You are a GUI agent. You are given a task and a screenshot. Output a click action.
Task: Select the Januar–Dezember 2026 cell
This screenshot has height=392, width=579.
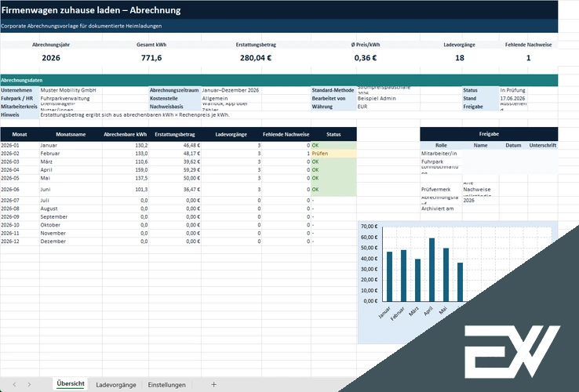pyautogui.click(x=231, y=90)
